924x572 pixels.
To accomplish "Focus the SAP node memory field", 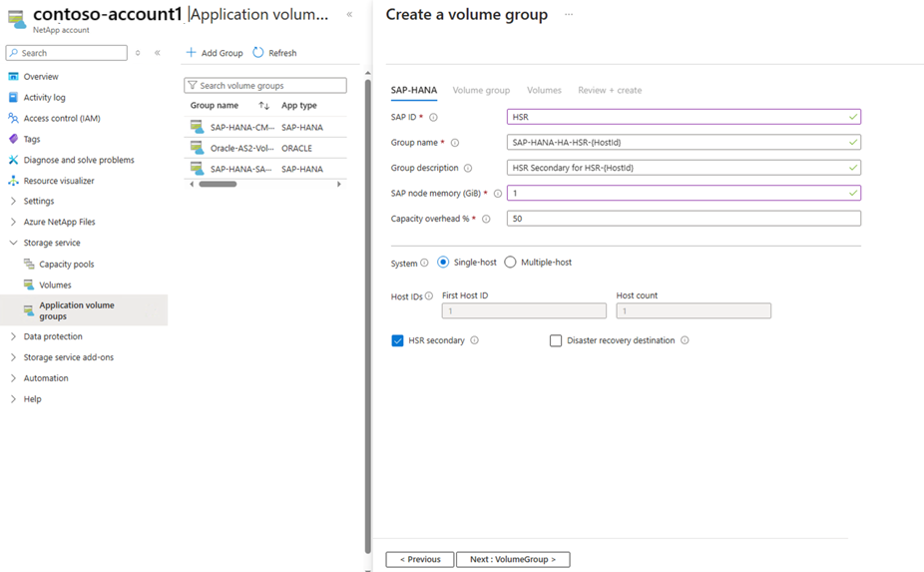I will [684, 193].
